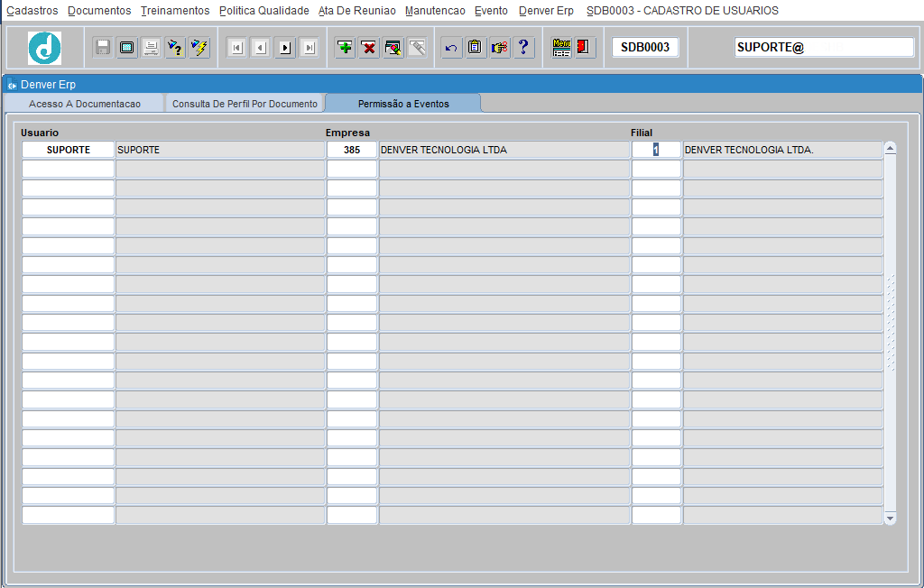The width and height of the screenshot is (924, 588).
Task: Click the Menu toolbar icon
Action: (561, 48)
